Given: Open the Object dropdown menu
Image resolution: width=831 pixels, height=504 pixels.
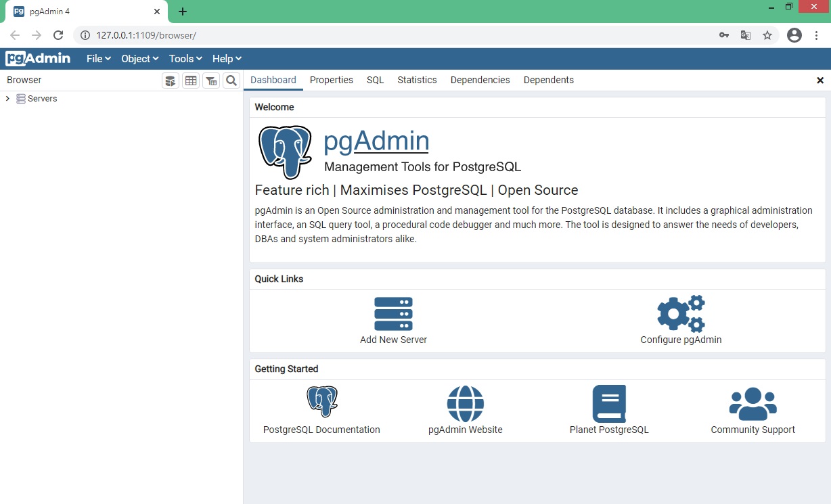Looking at the screenshot, I should click(139, 59).
